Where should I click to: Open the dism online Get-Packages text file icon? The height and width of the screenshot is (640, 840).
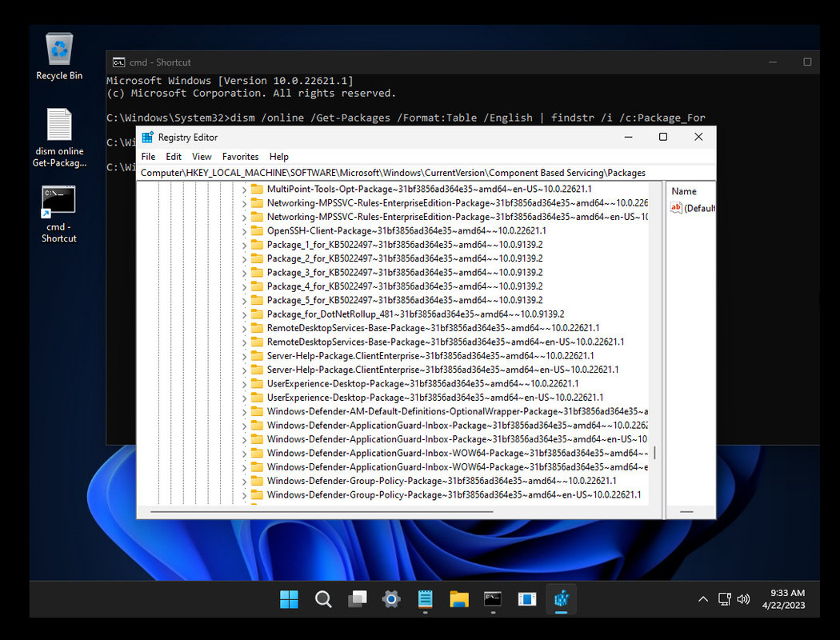[x=59, y=138]
